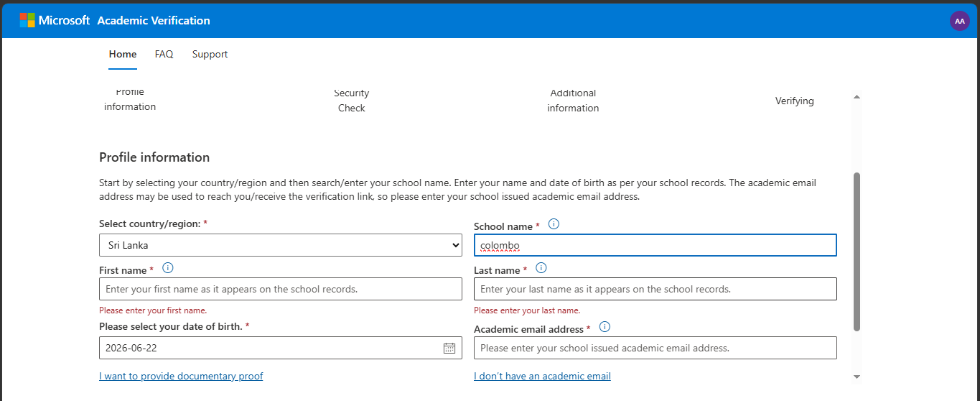Click the 'Please select your date of birth.' label
980x401 pixels.
click(x=174, y=326)
